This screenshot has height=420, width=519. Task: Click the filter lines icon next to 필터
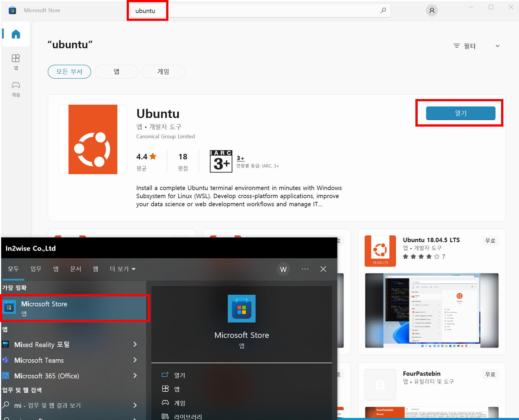456,46
